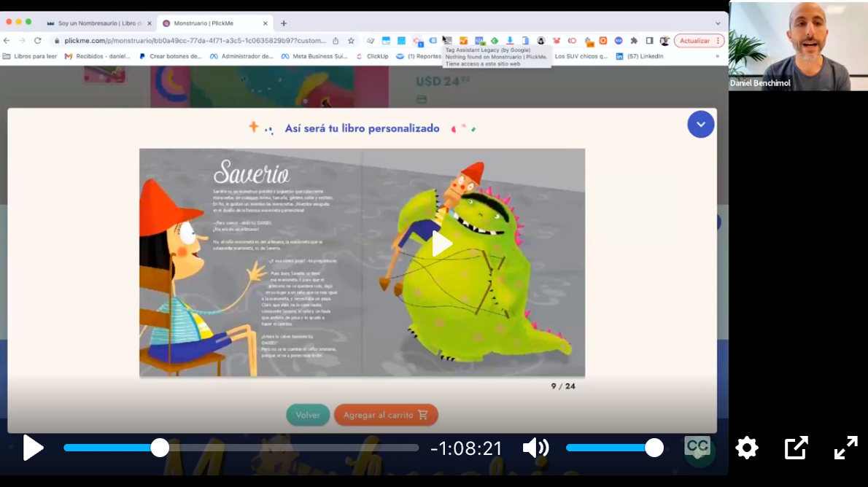Click the orange square extension icon
Viewport: 868px width, 487px height.
pyautogui.click(x=602, y=40)
